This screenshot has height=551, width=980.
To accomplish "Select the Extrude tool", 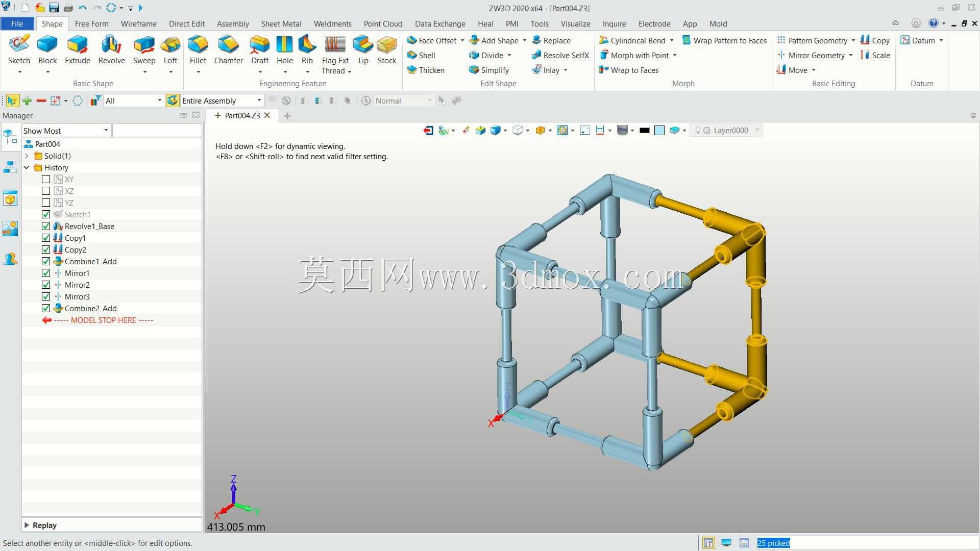I will tap(78, 50).
